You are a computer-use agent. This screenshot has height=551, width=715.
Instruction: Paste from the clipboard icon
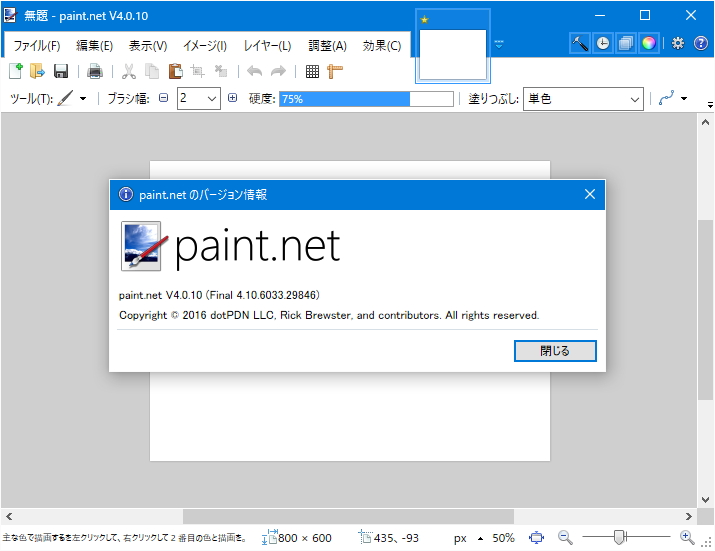[175, 71]
